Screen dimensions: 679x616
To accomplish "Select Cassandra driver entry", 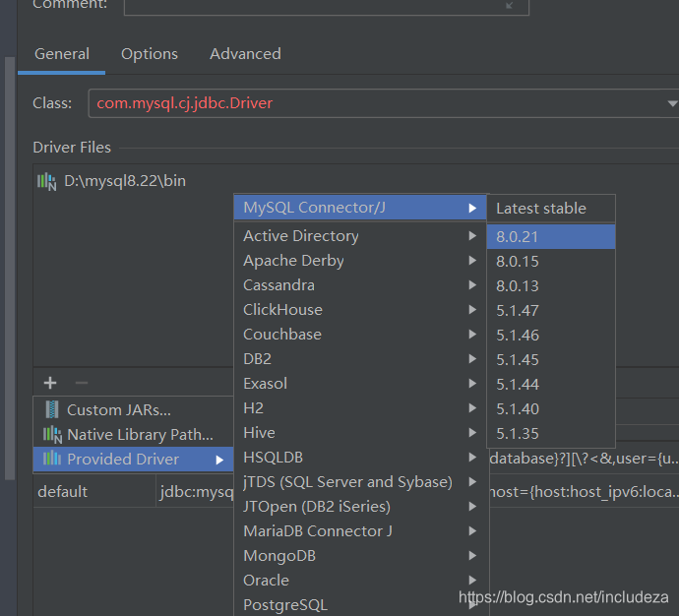I will pyautogui.click(x=361, y=285).
